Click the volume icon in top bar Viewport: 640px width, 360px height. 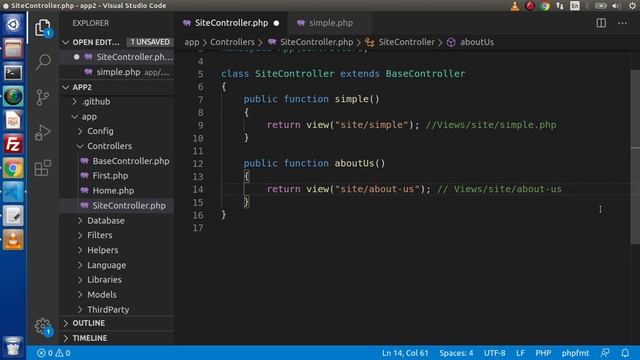tap(616, 6)
